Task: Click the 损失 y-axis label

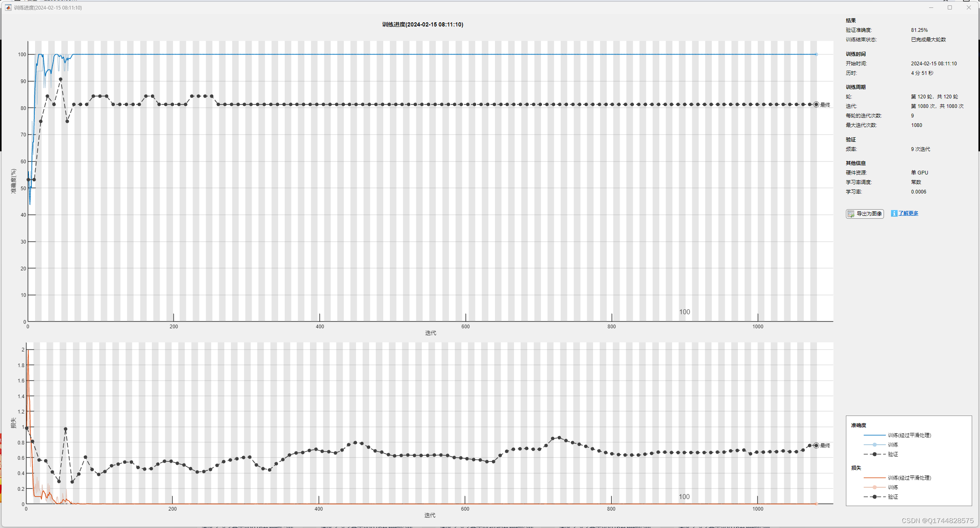Action: [13, 423]
